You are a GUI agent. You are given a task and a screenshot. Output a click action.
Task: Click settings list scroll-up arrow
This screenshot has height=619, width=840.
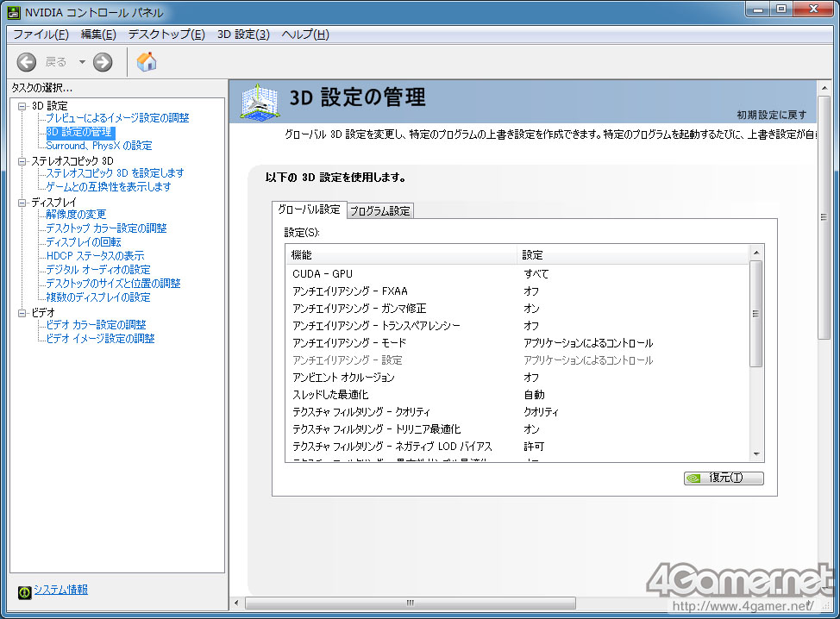[x=755, y=253]
